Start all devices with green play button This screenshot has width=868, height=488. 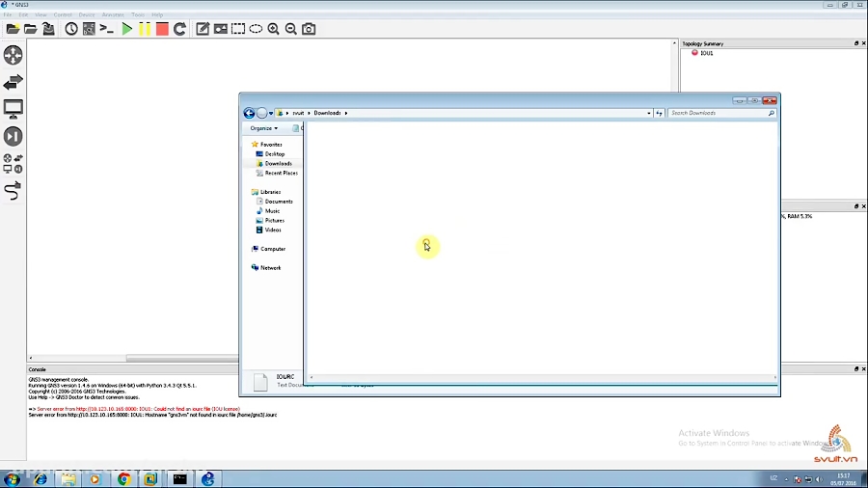pos(126,29)
